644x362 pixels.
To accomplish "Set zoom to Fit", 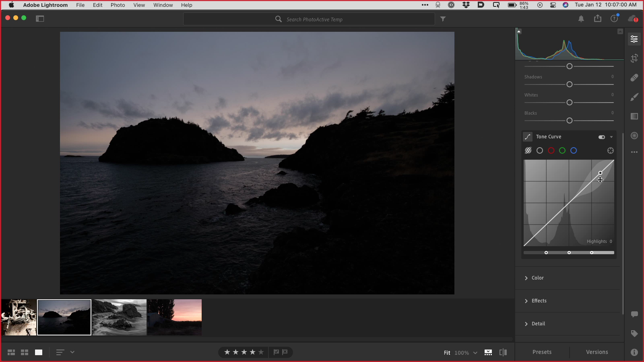I will tap(447, 353).
